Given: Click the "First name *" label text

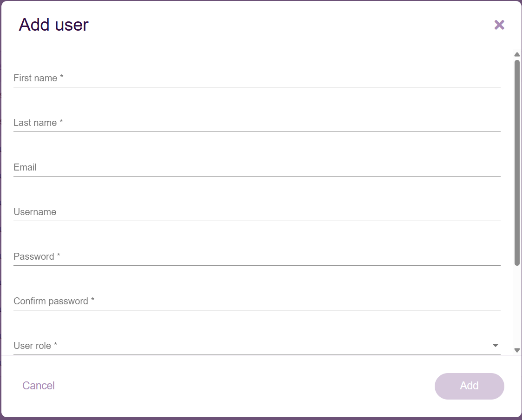Looking at the screenshot, I should point(38,78).
